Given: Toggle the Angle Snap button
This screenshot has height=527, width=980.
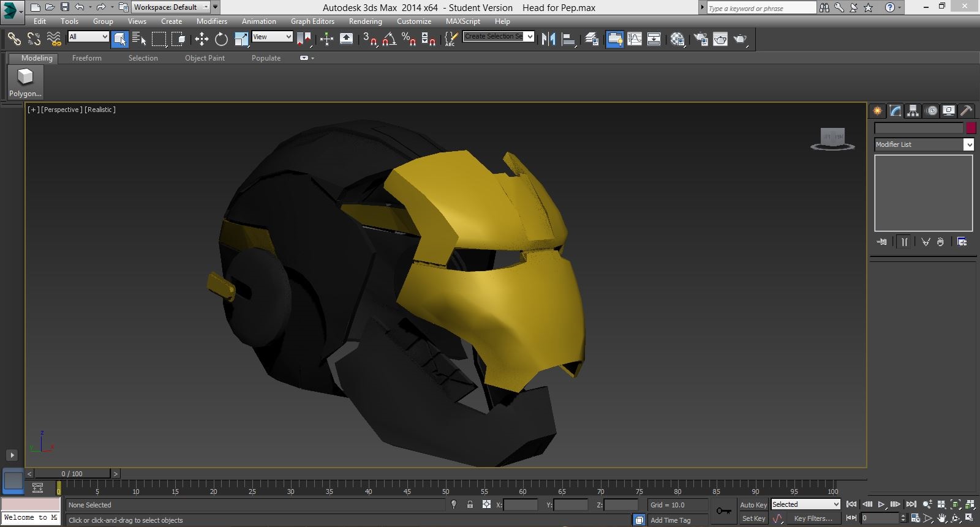Looking at the screenshot, I should pos(389,39).
